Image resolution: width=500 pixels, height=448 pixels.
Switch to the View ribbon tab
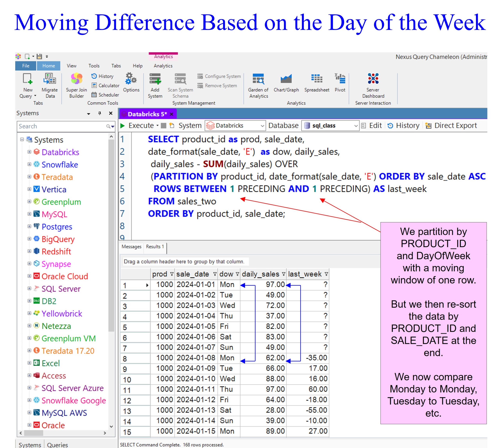[x=71, y=66]
